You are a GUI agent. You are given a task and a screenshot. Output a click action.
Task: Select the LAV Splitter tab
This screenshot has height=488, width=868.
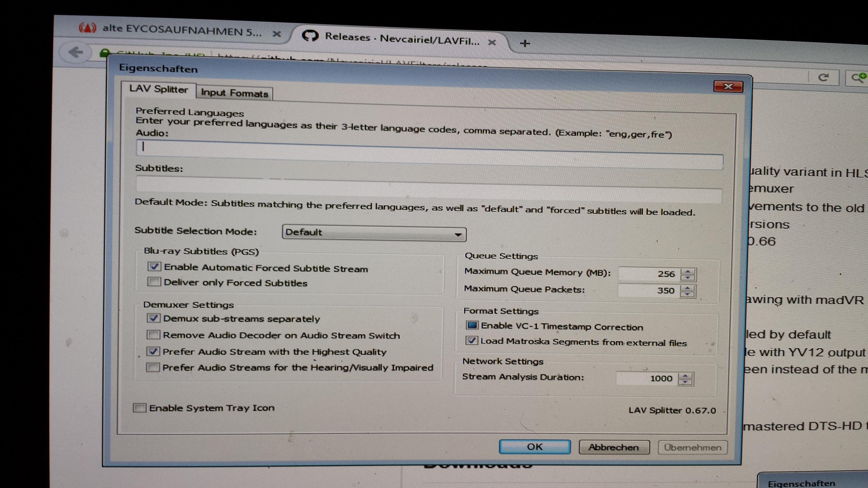click(x=158, y=89)
